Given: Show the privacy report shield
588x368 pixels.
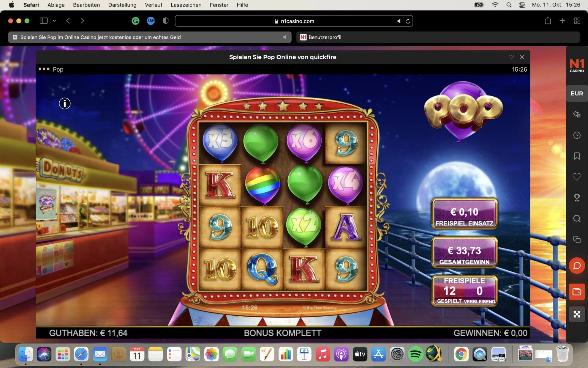Looking at the screenshot, I should [166, 21].
